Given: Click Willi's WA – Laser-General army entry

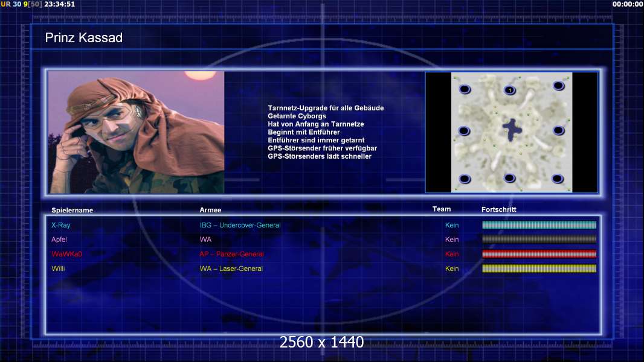Looking at the screenshot, I should point(231,268).
